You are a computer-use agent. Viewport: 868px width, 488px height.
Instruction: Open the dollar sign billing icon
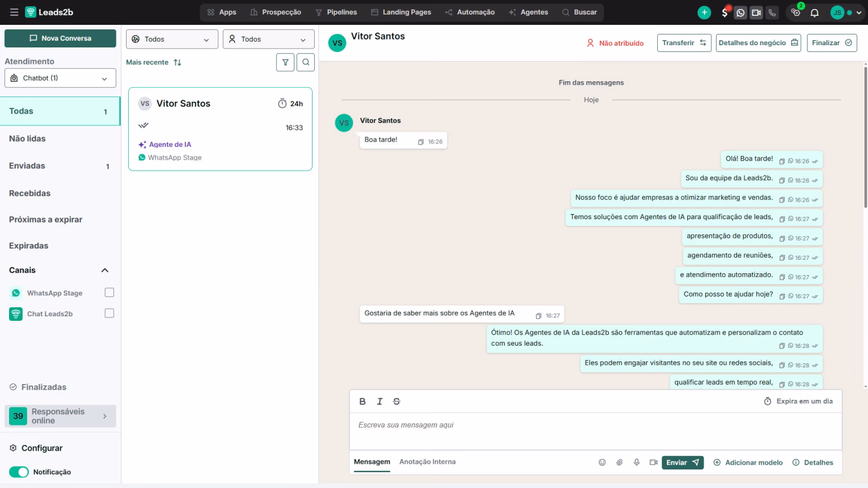(725, 12)
